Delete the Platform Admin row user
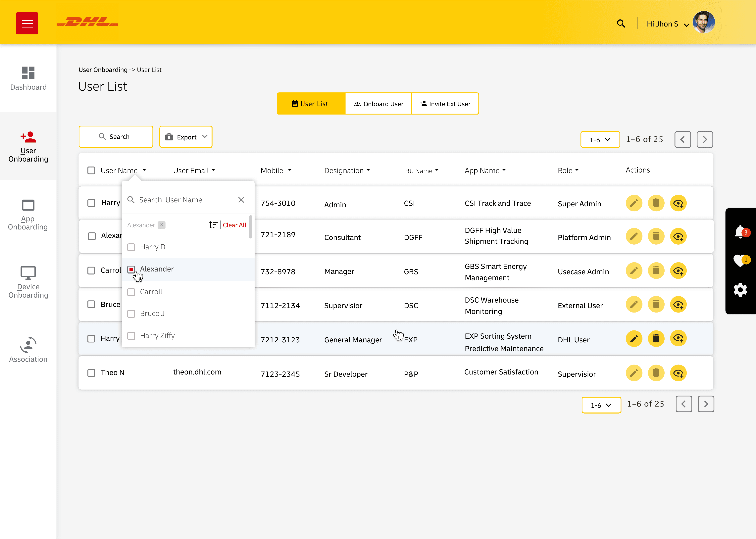The image size is (756, 539). [656, 236]
